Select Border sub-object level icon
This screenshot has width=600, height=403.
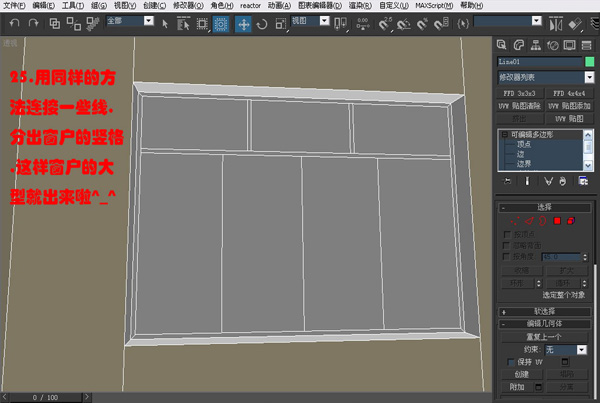click(x=543, y=221)
